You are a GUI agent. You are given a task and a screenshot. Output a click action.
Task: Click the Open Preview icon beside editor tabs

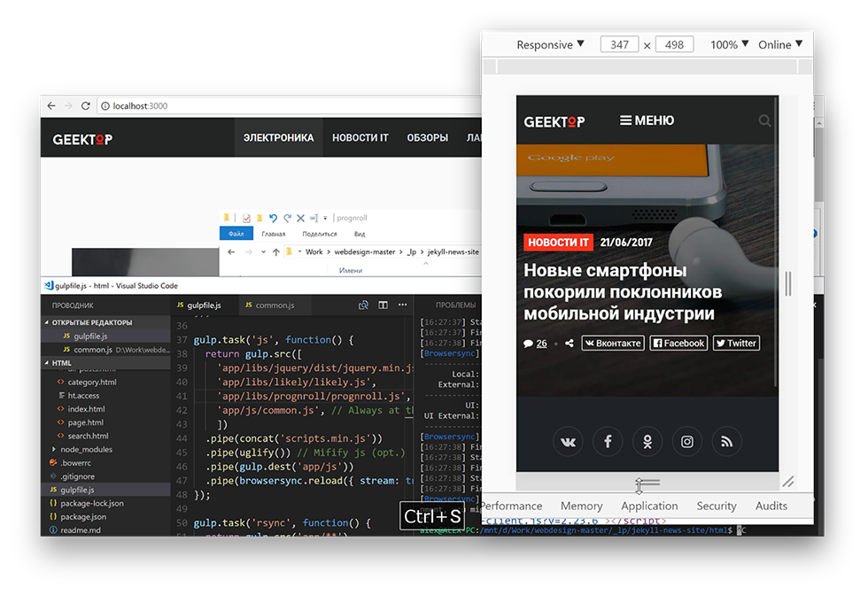363,305
